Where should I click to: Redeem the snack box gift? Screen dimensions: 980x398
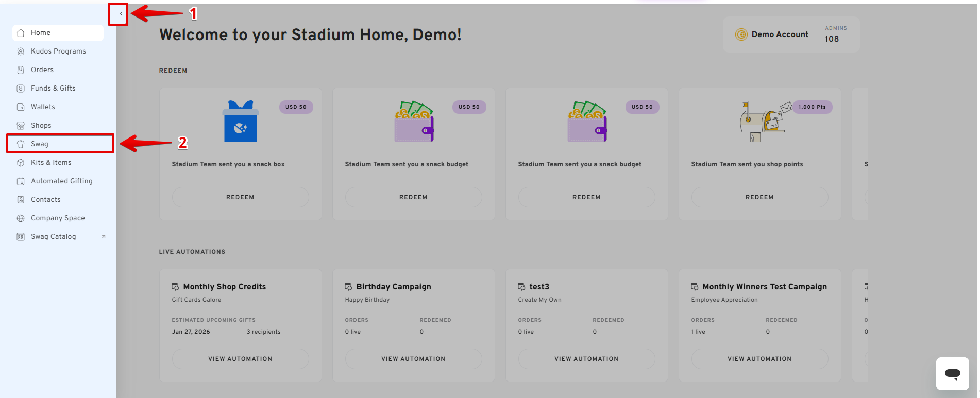[240, 197]
